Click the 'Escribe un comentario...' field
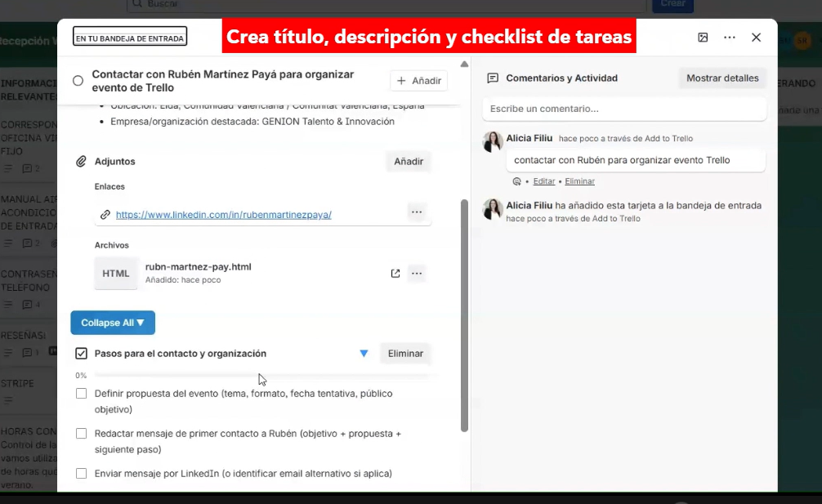822x504 pixels. tap(623, 109)
